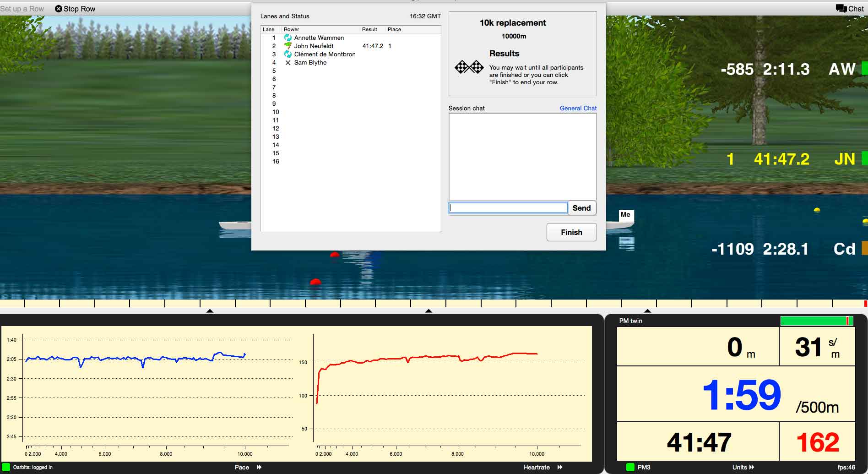
Task: Click the green JN lane marker
Action: (x=865, y=158)
